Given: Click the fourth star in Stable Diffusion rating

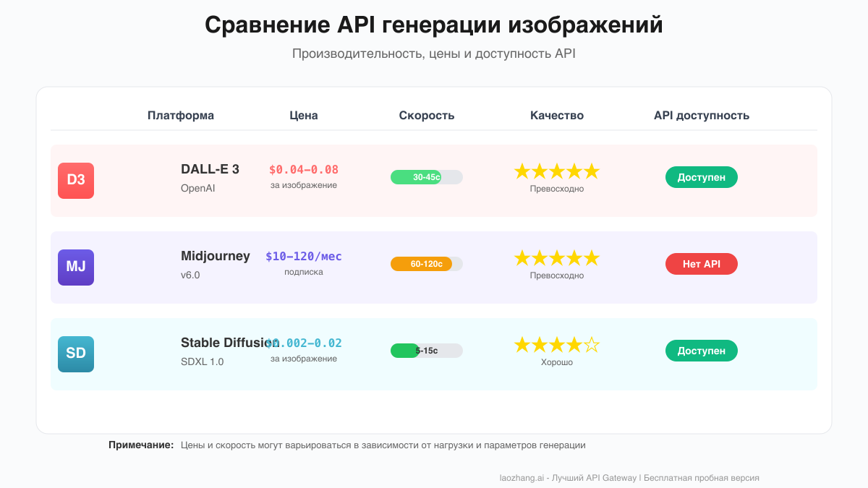Looking at the screenshot, I should (574, 346).
